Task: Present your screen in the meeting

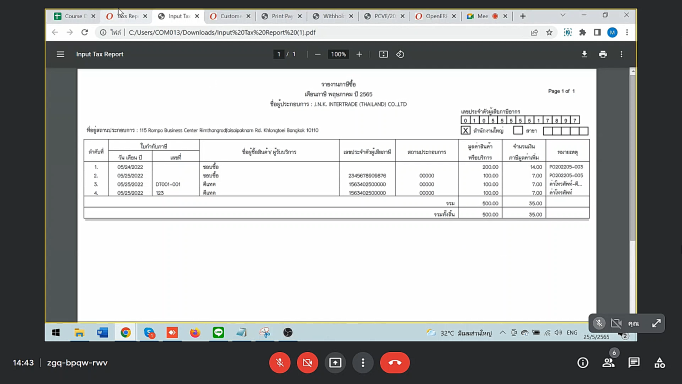Action: [335, 362]
